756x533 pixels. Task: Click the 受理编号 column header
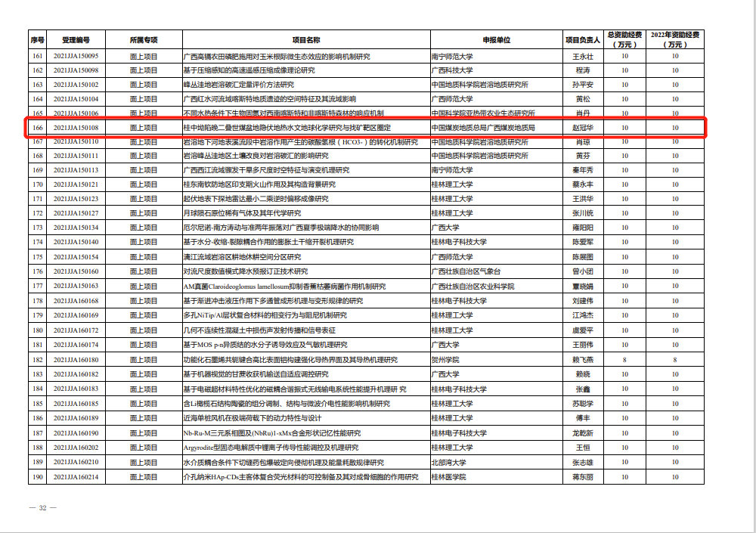click(x=76, y=40)
